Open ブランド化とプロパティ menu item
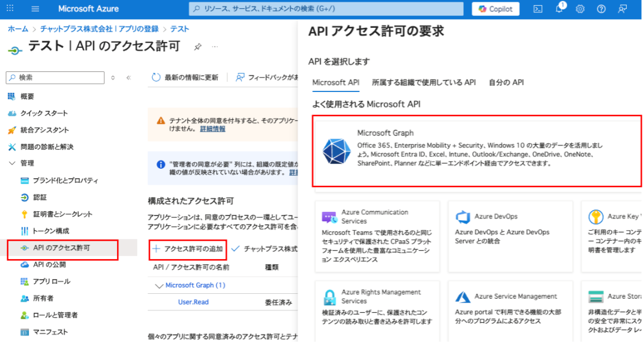 [x=66, y=181]
